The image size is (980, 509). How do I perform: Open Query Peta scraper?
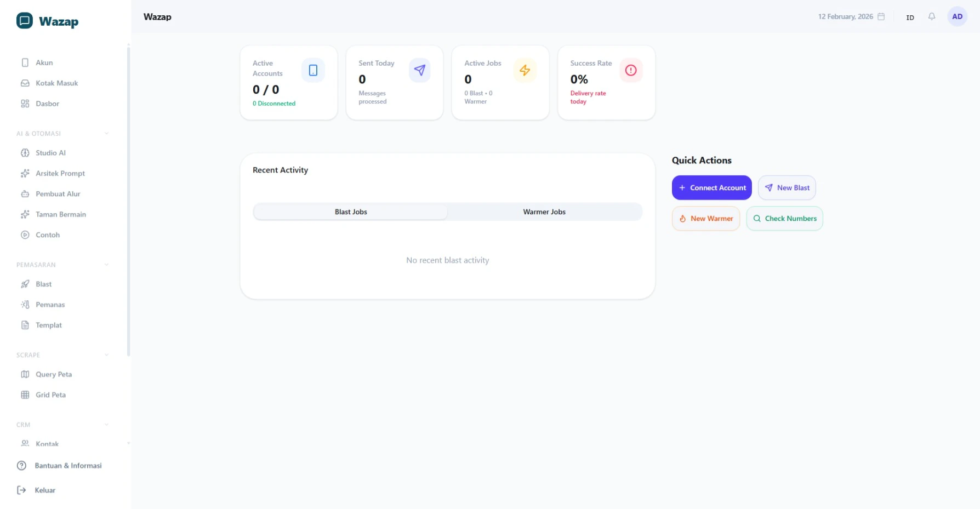pos(53,374)
